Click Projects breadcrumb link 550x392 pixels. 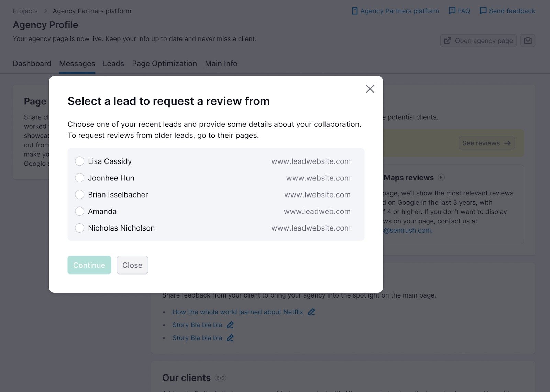pyautogui.click(x=25, y=11)
